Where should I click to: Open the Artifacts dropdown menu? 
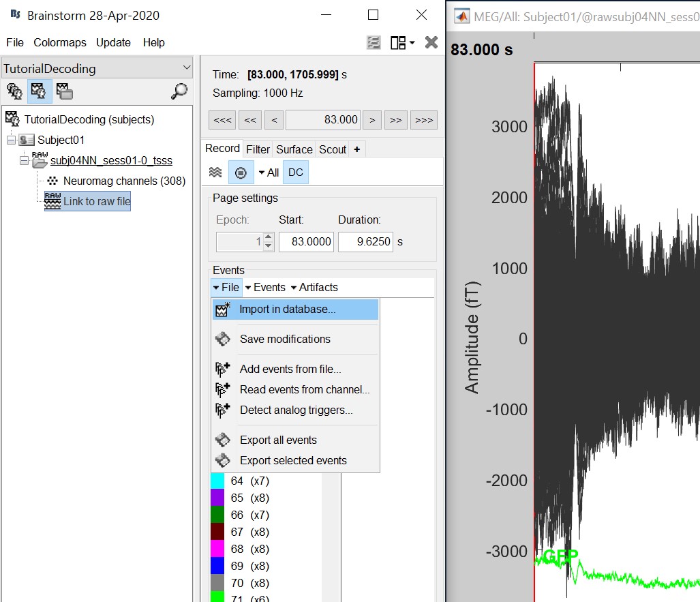(x=314, y=287)
